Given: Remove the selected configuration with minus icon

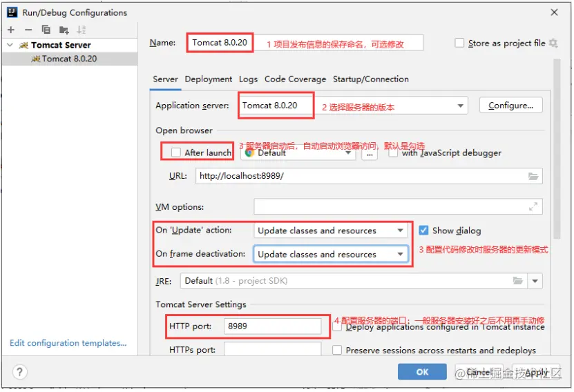Looking at the screenshot, I should (28, 30).
